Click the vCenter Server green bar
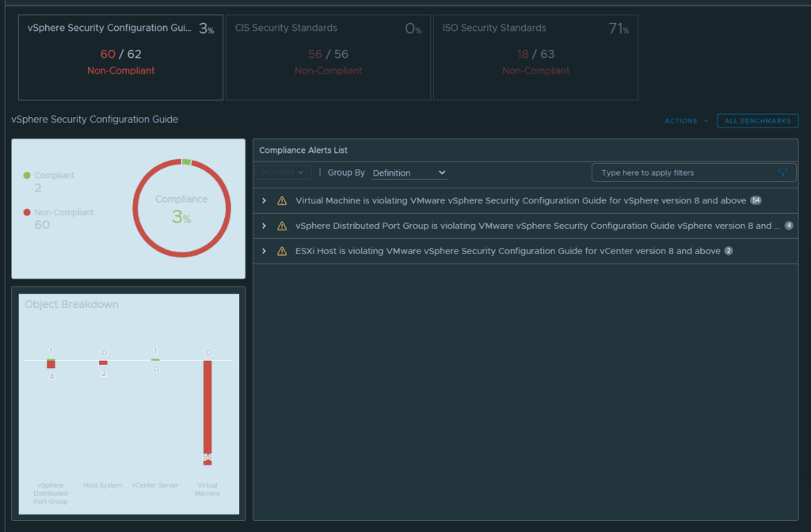Viewport: 811px width, 532px height. pos(155,359)
